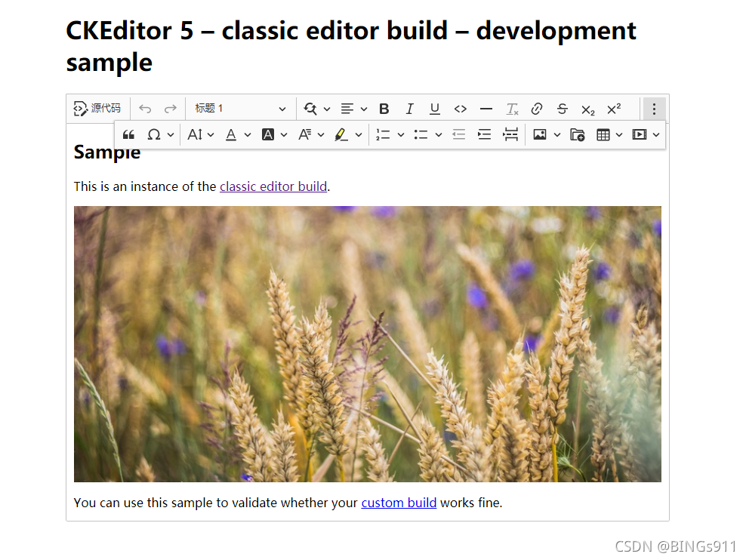746x560 pixels.
Task: Expand the insert image dropdown arrow
Action: click(556, 134)
